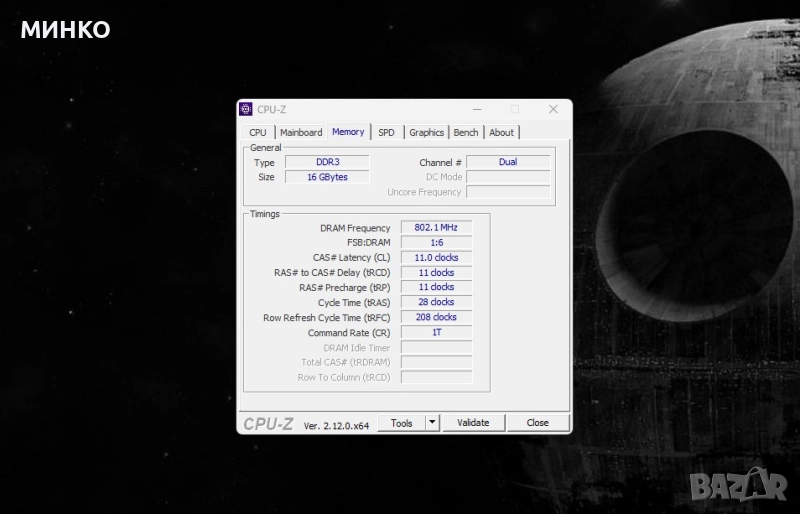Click the Close button at bottom right
800x514 pixels.
538,423
